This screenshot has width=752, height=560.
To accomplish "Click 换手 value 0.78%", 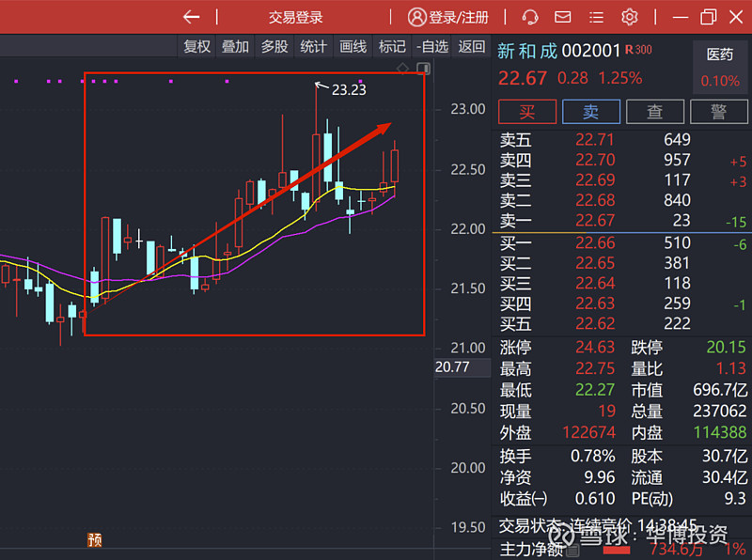I will coord(592,456).
